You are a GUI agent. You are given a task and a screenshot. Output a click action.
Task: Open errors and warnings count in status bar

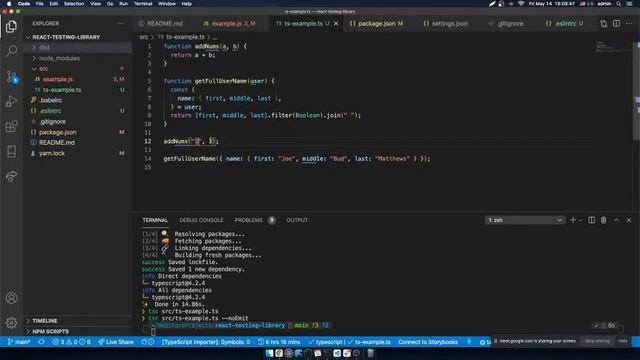click(71, 342)
